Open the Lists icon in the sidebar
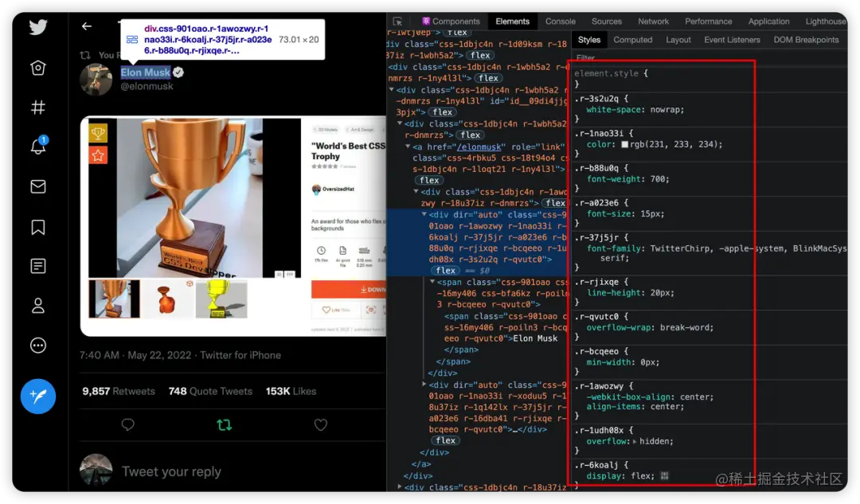This screenshot has width=860, height=504. pyautogui.click(x=37, y=265)
